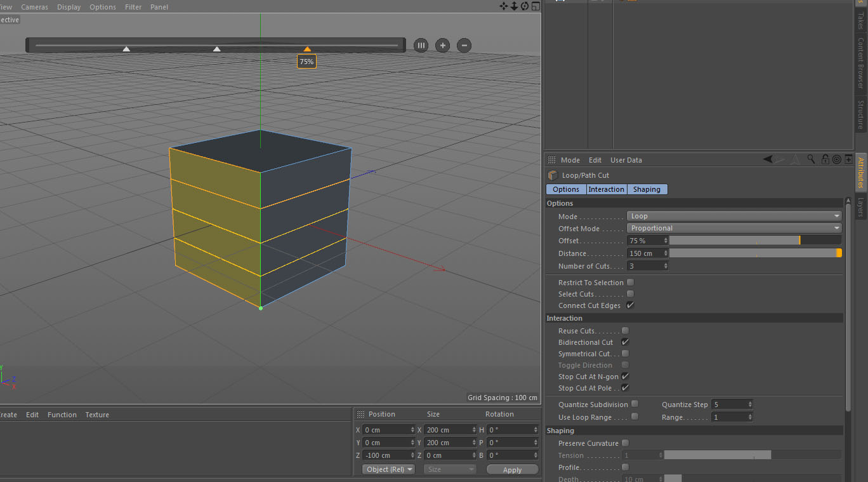Switch to the Shaping tab
This screenshot has height=482, width=868.
tap(647, 189)
